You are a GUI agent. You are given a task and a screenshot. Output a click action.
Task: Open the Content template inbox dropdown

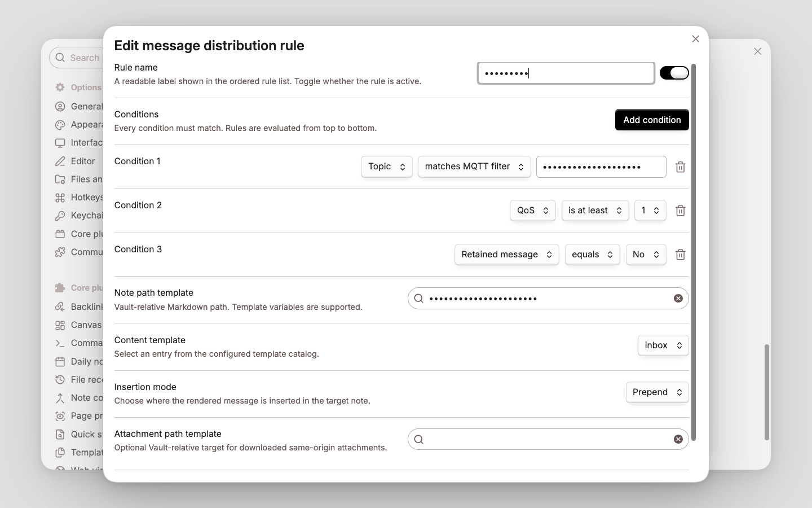(663, 345)
